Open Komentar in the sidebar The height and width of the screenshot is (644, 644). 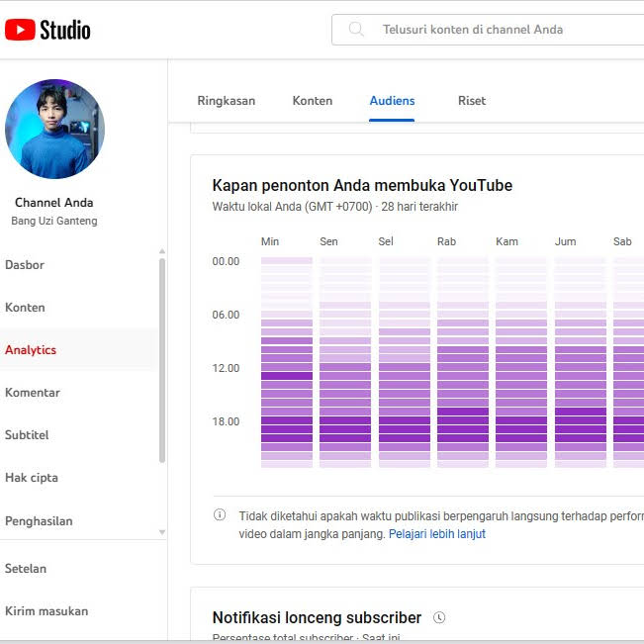point(33,393)
